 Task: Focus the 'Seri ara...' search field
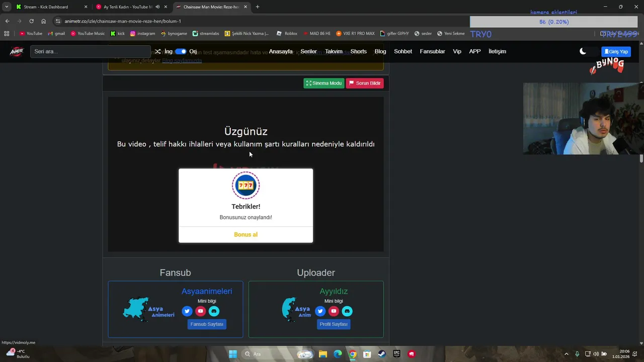pos(91,51)
